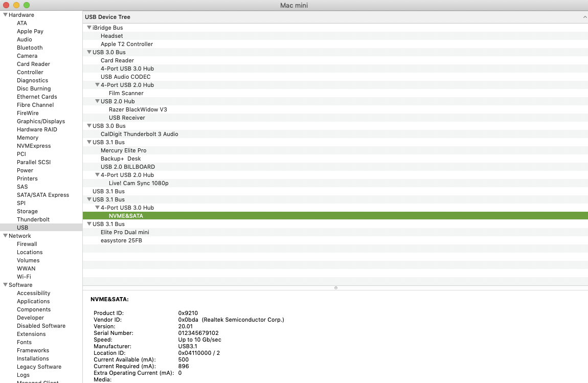Image resolution: width=588 pixels, height=383 pixels.
Task: Select Storage in the sidebar
Action: tap(27, 211)
